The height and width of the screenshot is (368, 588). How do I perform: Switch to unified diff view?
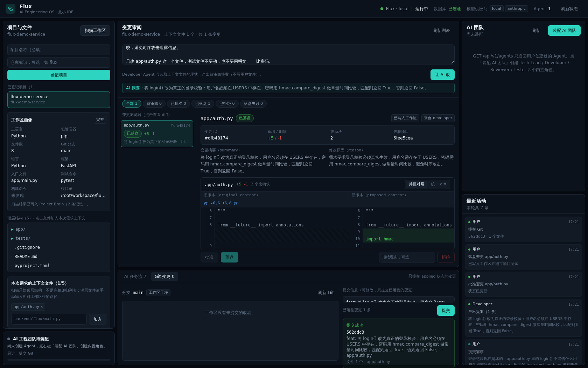point(439,184)
